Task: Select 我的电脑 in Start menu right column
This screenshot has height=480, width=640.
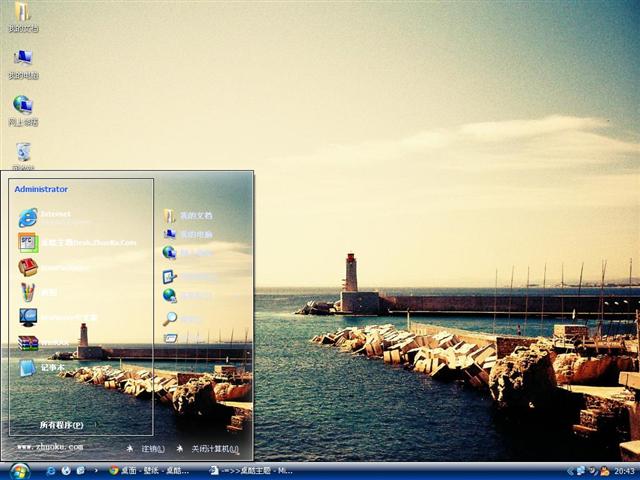Action: (x=195, y=234)
